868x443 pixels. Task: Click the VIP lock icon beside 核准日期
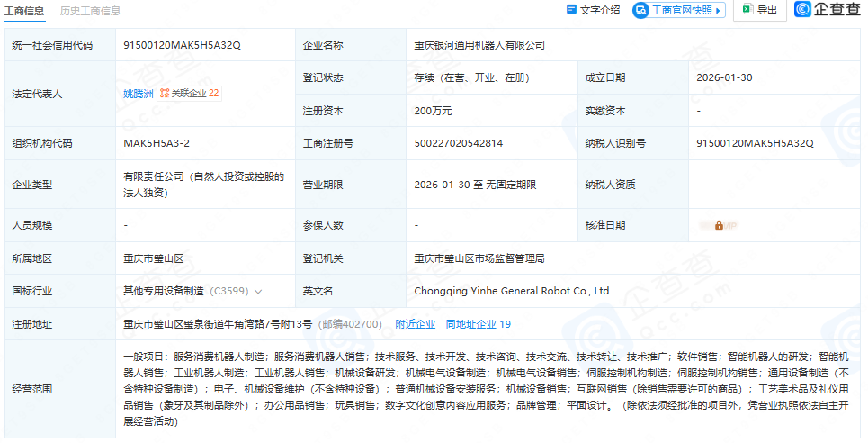pyautogui.click(x=719, y=225)
